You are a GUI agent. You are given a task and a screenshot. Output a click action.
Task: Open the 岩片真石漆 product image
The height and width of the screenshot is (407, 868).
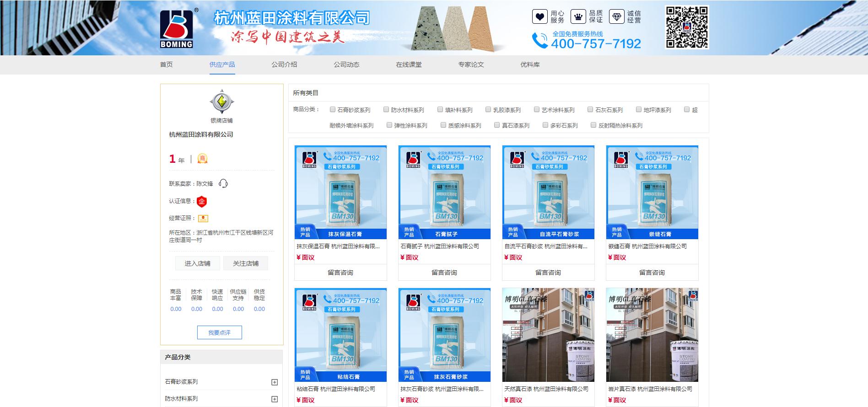[652, 335]
